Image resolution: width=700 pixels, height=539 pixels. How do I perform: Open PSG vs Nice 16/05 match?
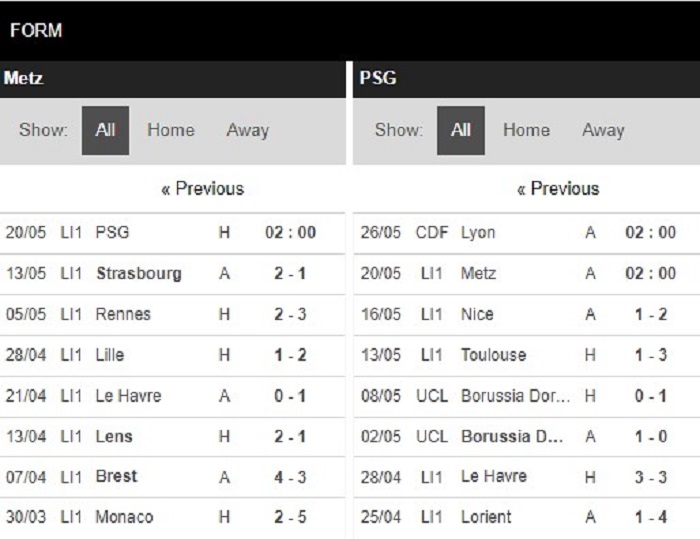[527, 314]
